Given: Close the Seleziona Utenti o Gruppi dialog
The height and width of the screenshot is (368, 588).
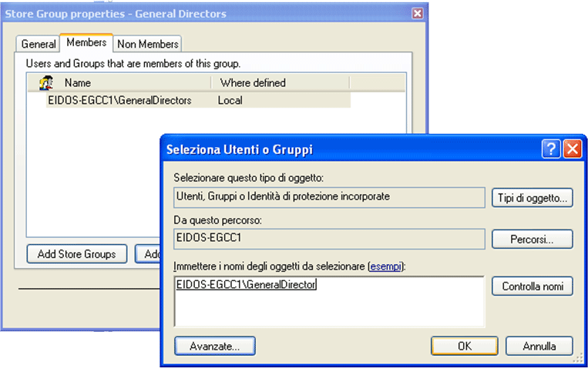Looking at the screenshot, I should [573, 149].
